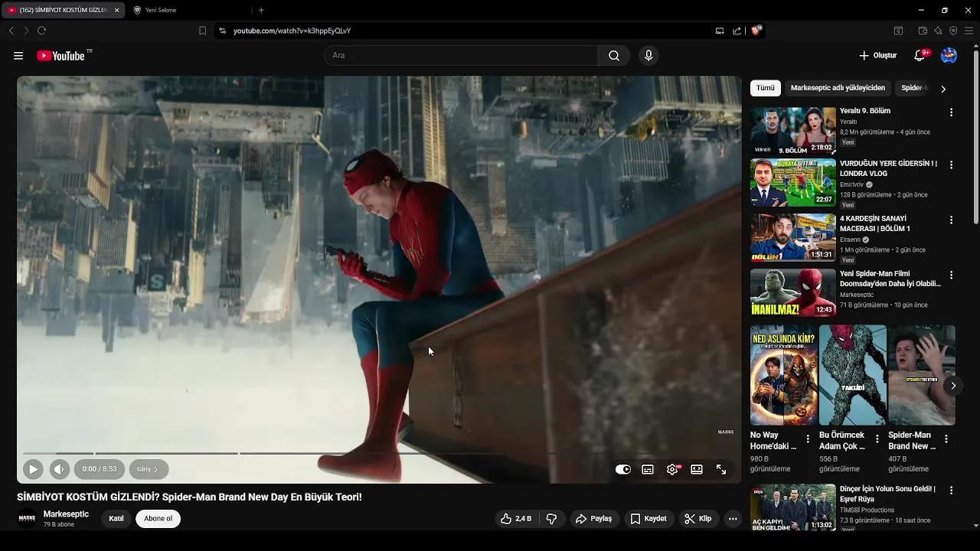Open a new browser tab with plus
Screen dimensions: 980x551
coord(261,10)
